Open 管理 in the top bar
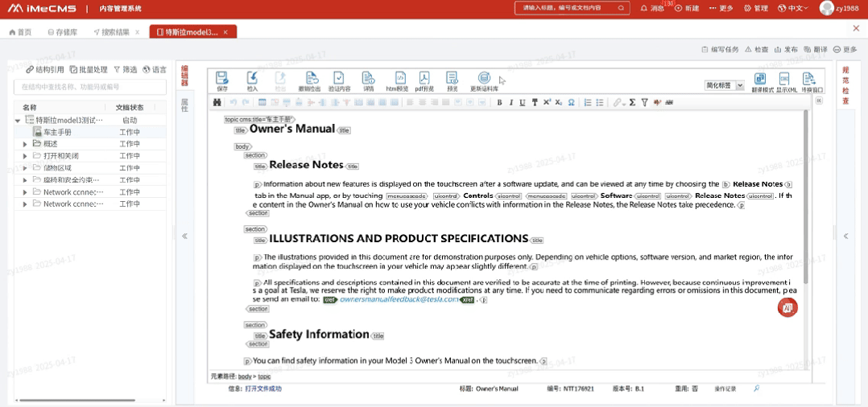 click(x=755, y=8)
